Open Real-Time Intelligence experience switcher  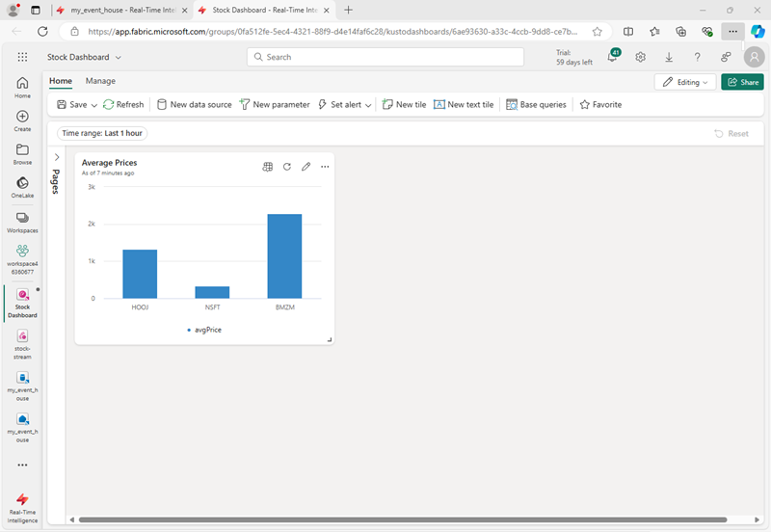[x=22, y=509]
